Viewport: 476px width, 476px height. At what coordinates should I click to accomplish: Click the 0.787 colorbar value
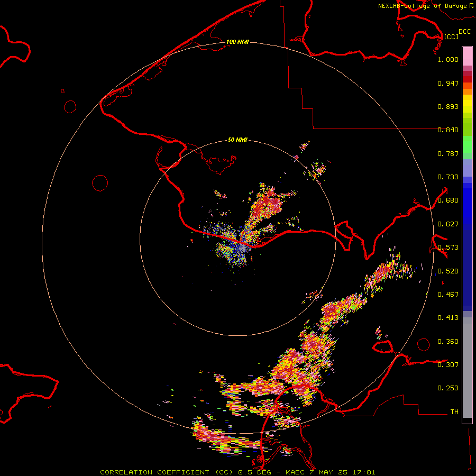tap(448, 153)
